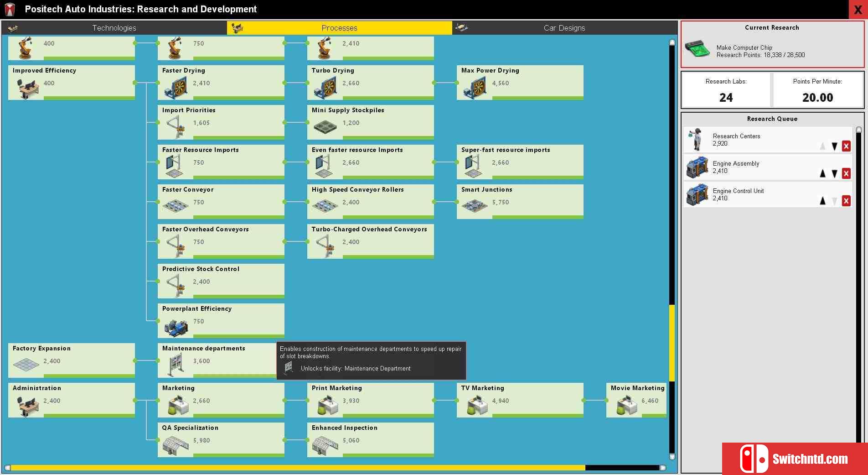Click Super-fast resource imports icon
Viewport: 868px width, 475px height.
click(x=473, y=167)
